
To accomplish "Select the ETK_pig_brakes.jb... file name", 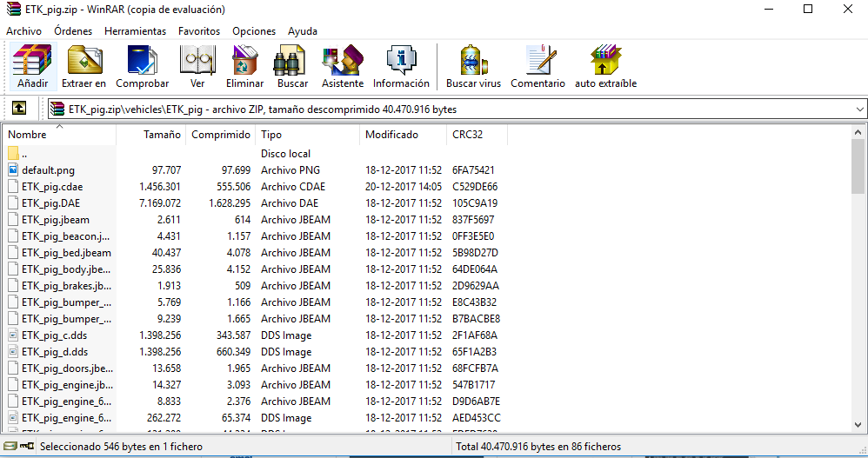I will (x=66, y=286).
